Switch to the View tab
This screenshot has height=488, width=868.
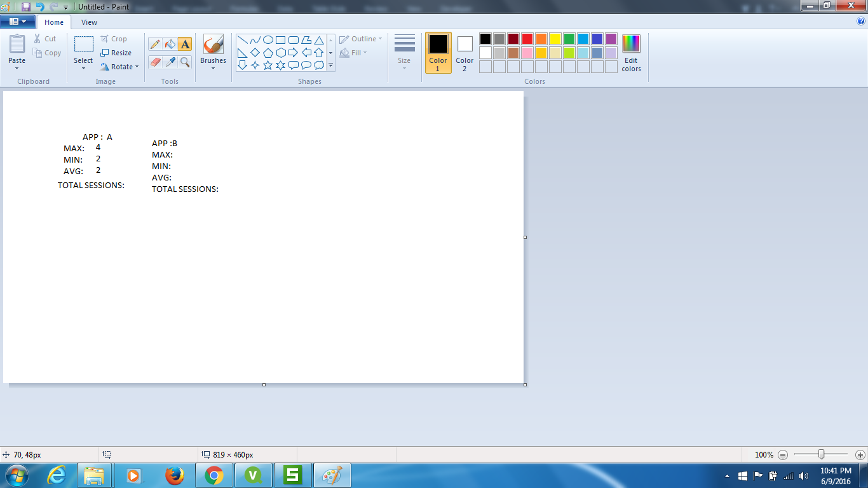89,22
